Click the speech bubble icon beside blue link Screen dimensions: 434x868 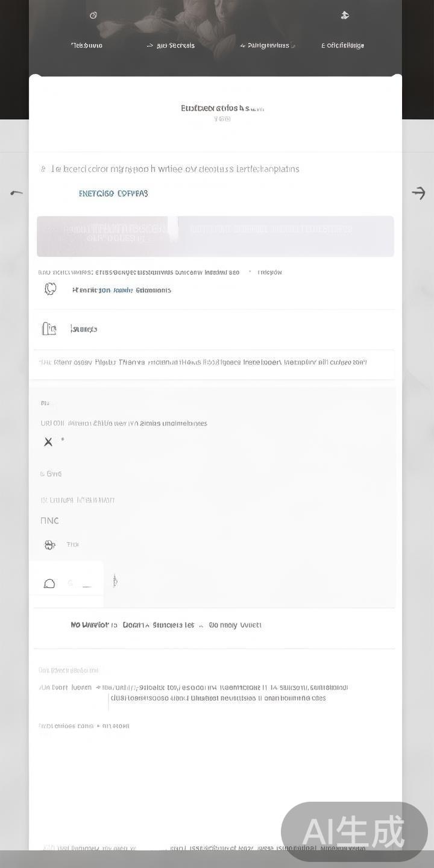tap(51, 289)
